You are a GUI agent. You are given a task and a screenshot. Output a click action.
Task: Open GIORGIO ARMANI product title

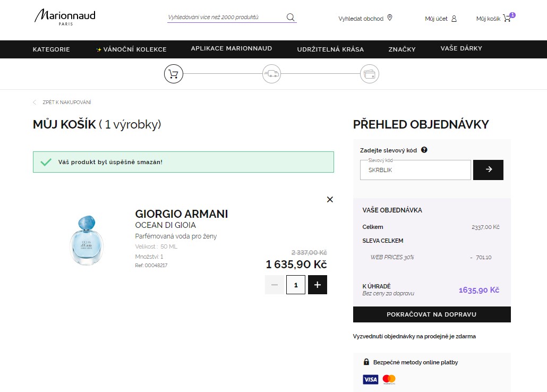pyautogui.click(x=182, y=214)
